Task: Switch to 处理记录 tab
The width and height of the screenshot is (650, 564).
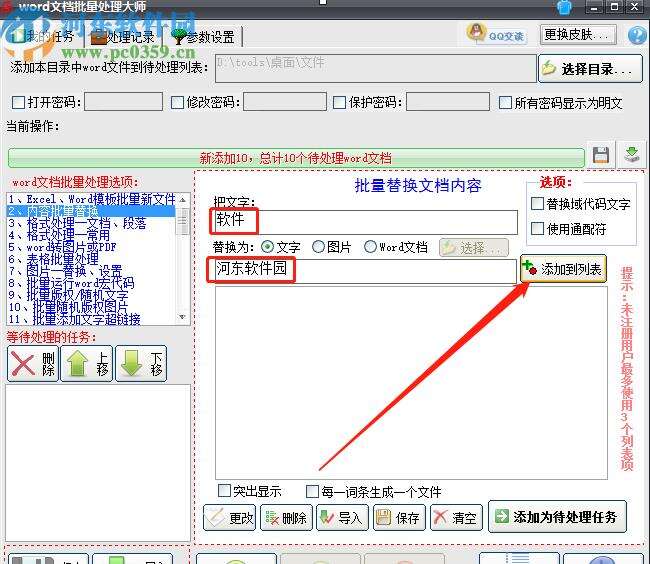Action: click(123, 37)
